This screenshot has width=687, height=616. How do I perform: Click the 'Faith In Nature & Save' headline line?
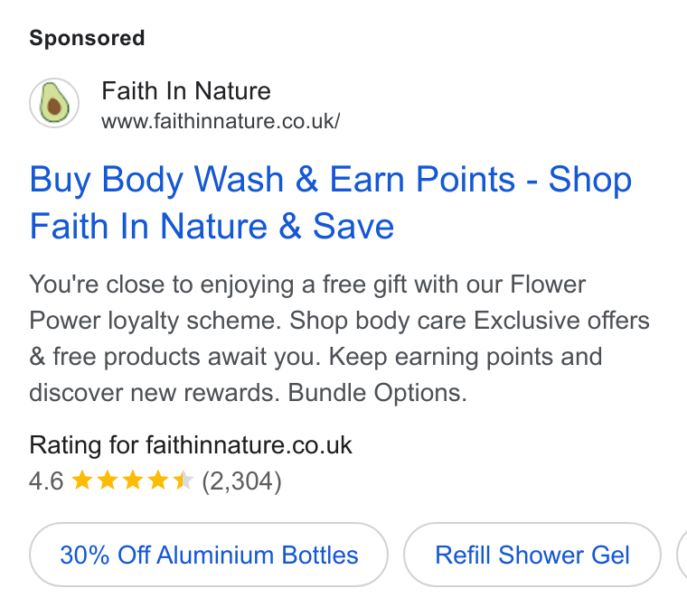point(212,226)
